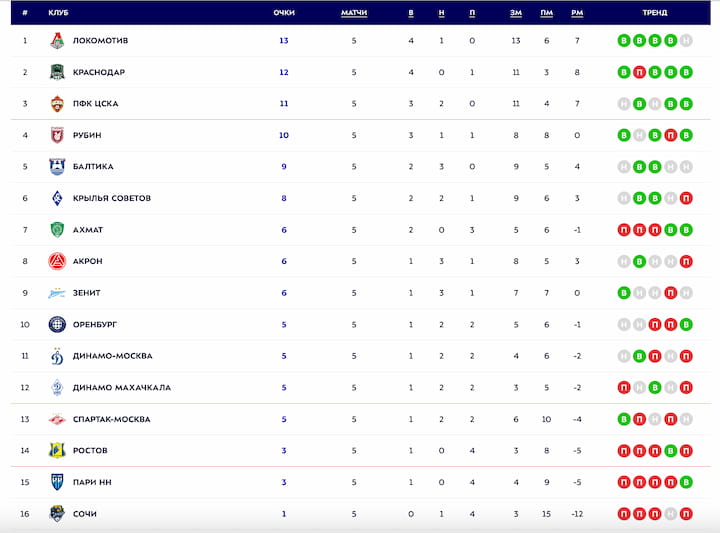Click Крылья Советов's 8 points value
The width and height of the screenshot is (720, 533).
(x=284, y=198)
